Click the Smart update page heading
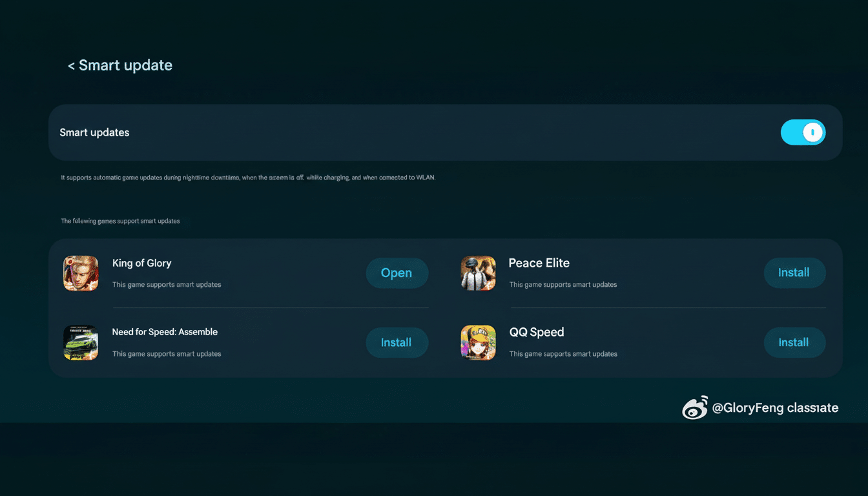Screen dimensions: 868x496 point(125,65)
